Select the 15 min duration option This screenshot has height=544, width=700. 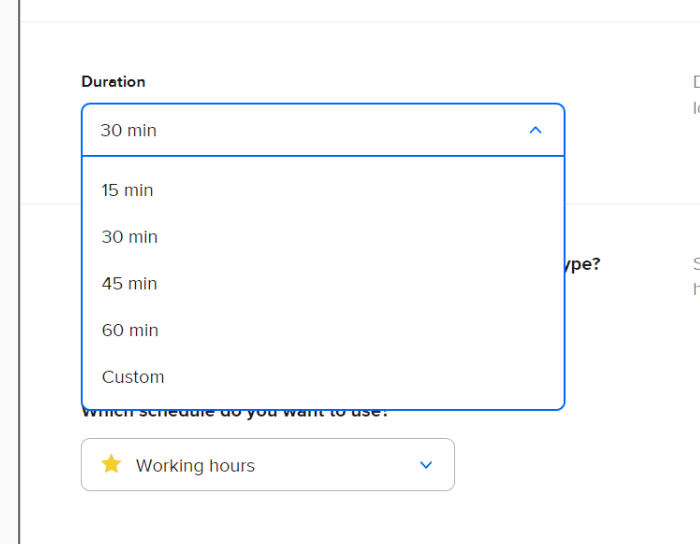coord(127,190)
